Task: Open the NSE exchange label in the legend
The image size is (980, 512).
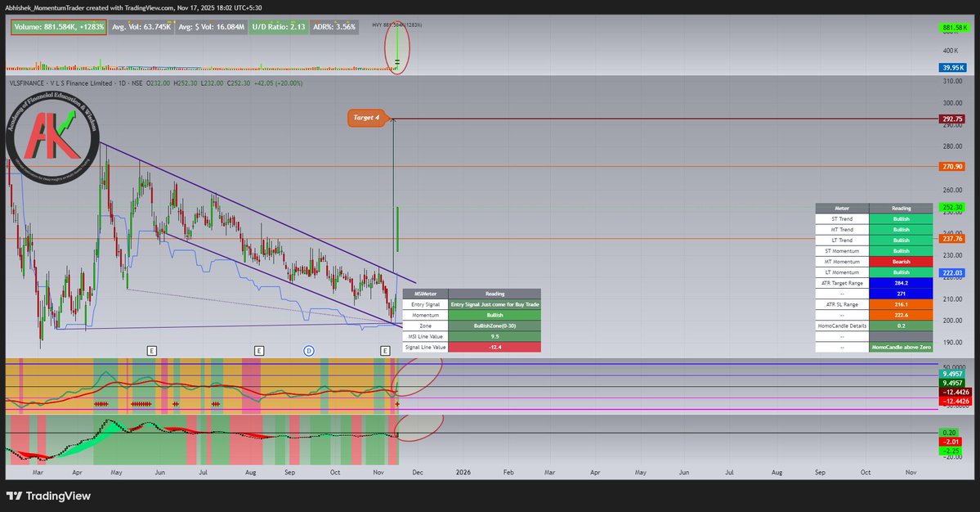Action: pos(137,83)
